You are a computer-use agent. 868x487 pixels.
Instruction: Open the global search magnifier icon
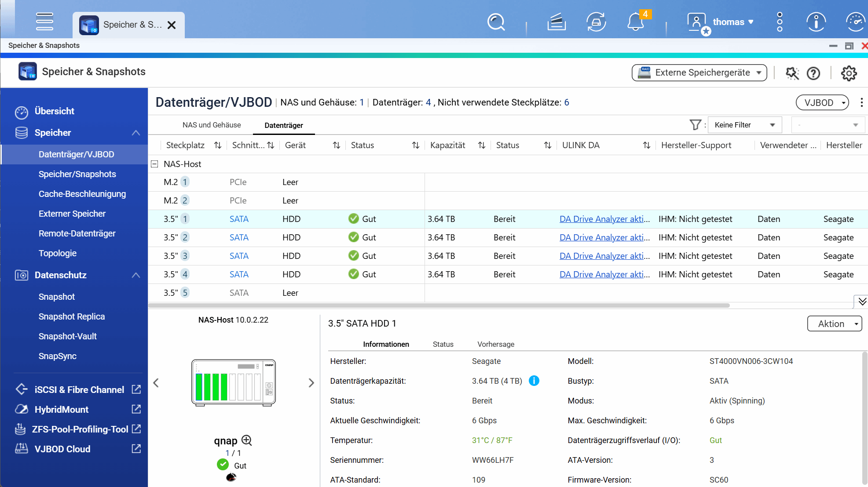click(x=495, y=22)
